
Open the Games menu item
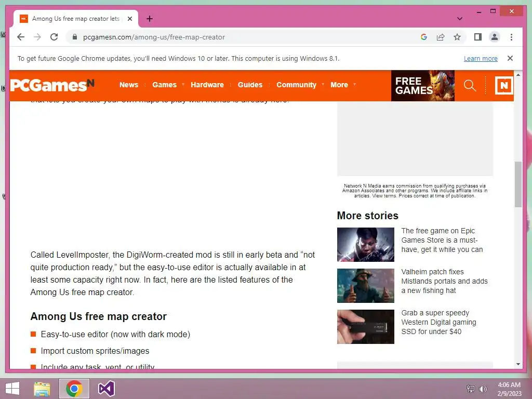(165, 85)
